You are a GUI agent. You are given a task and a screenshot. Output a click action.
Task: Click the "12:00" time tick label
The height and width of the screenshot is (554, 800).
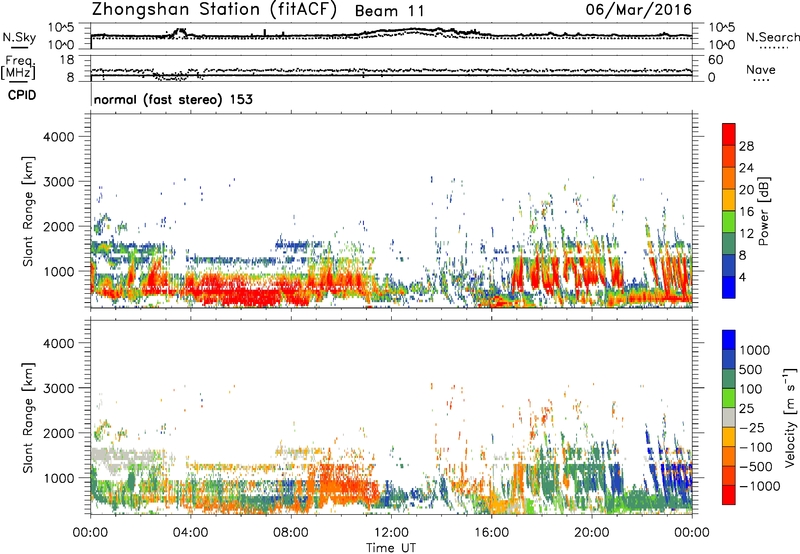point(391,533)
